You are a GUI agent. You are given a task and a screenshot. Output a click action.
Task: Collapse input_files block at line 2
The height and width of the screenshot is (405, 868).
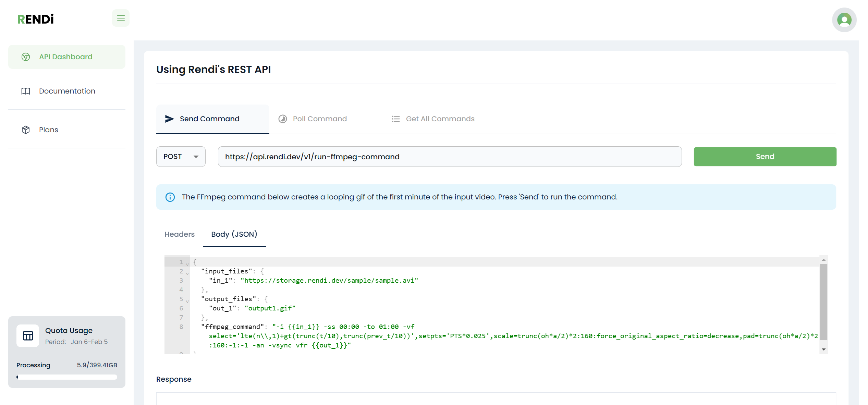pos(187,273)
